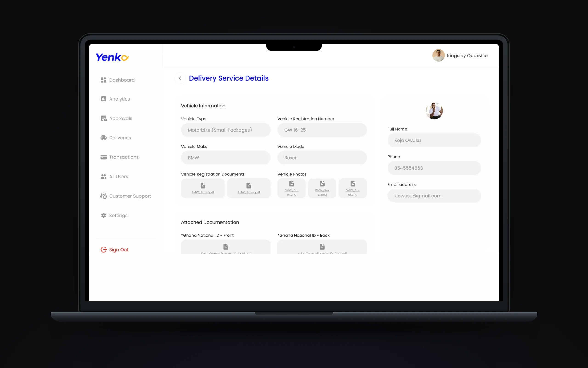Click the Analytics chart icon
This screenshot has height=368, width=588.
pos(104,99)
